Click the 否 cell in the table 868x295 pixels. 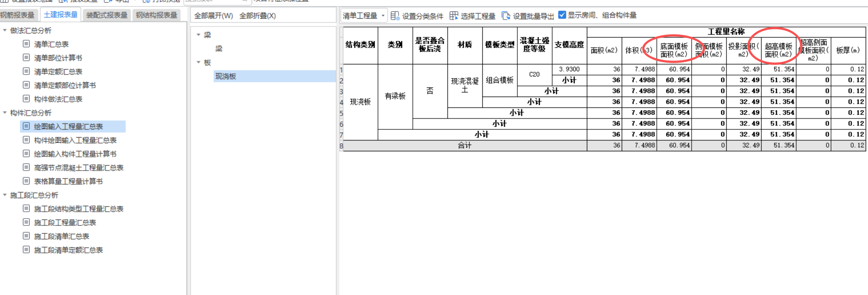430,91
